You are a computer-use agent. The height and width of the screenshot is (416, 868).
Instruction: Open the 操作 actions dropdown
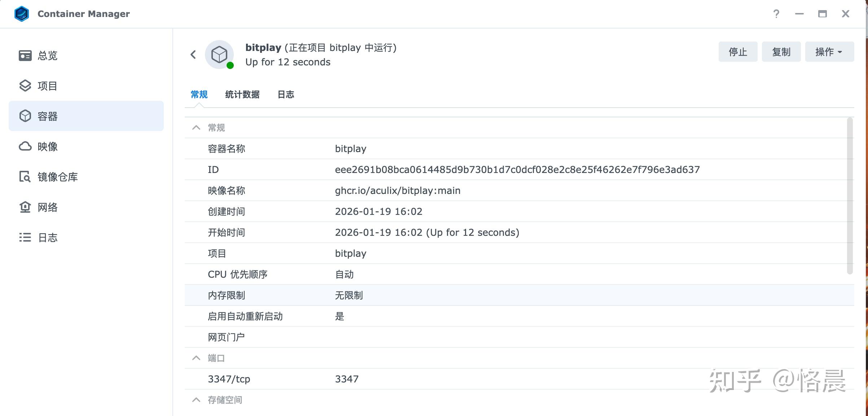pyautogui.click(x=829, y=52)
